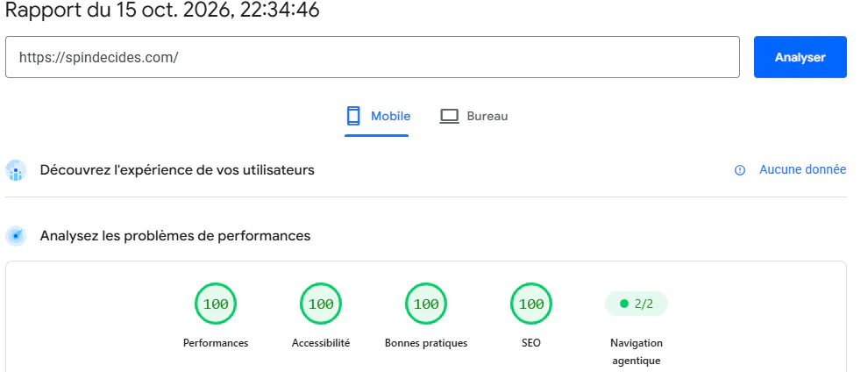Switch to the Bureau tab
The width and height of the screenshot is (868, 372).
(473, 116)
